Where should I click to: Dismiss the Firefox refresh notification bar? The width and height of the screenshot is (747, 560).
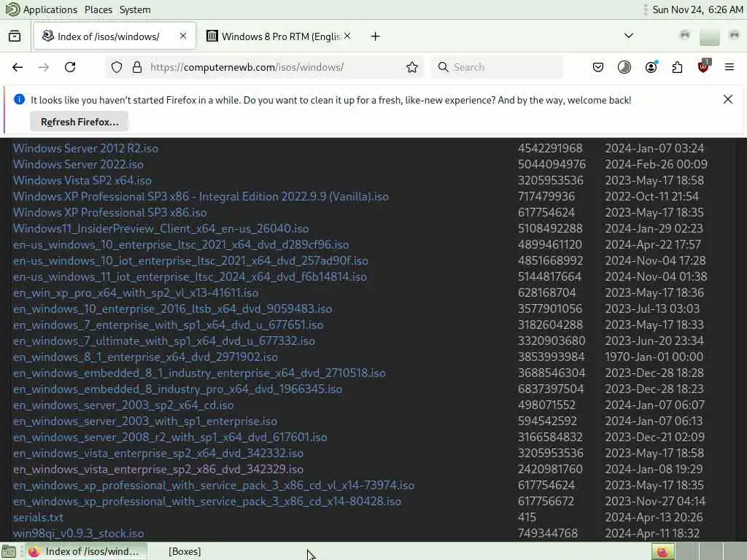coord(728,99)
